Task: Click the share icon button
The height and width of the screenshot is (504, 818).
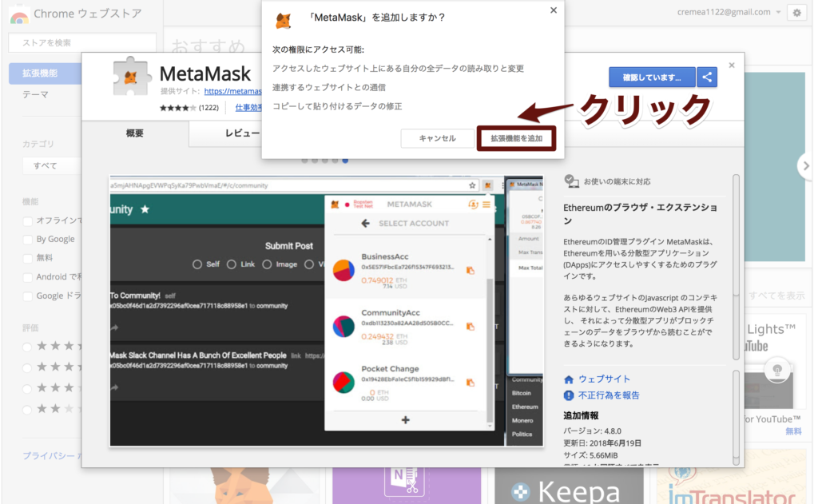Action: coord(707,77)
